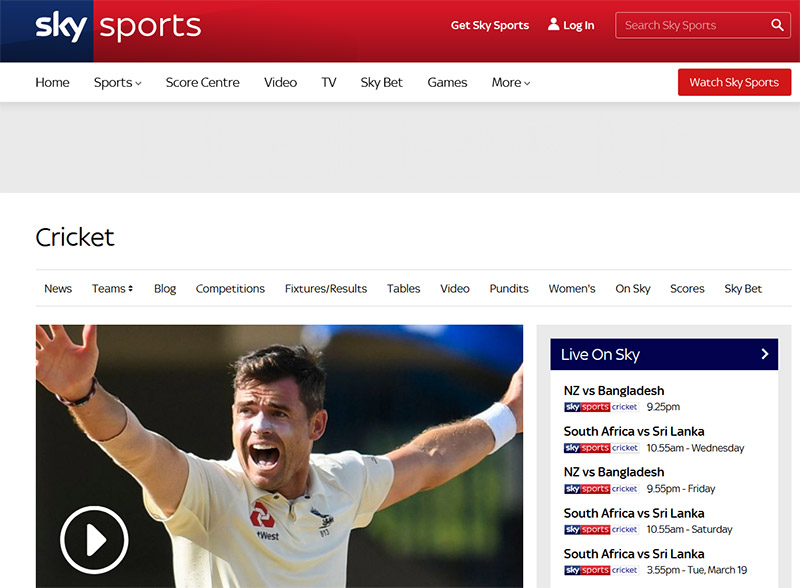Click the search magnifier icon
Screen dimensions: 800x588
(x=777, y=25)
